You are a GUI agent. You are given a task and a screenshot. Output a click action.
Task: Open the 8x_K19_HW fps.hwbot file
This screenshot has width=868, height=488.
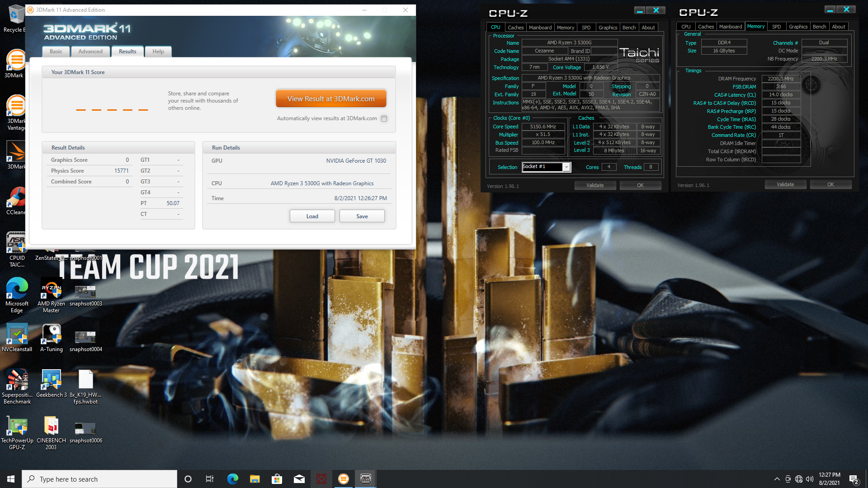[85, 387]
